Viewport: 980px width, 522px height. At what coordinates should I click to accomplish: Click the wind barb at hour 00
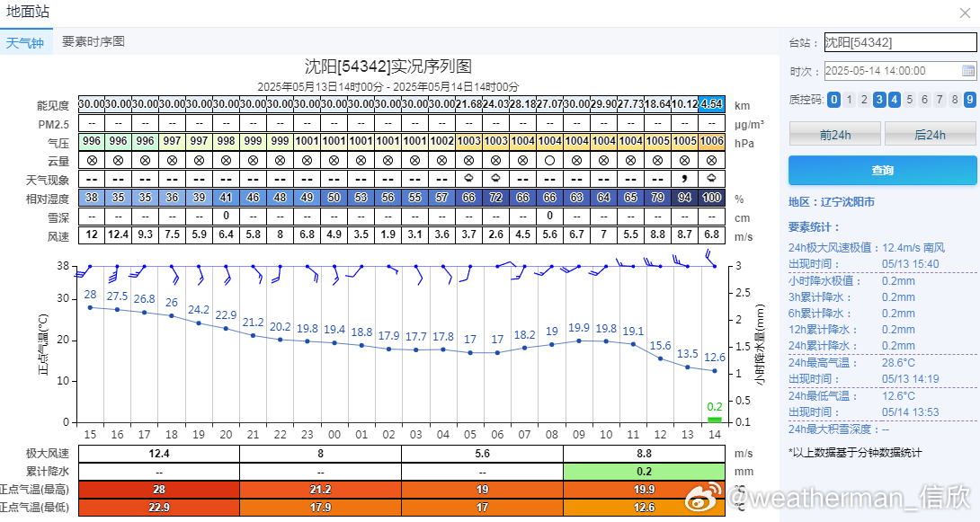(x=335, y=275)
